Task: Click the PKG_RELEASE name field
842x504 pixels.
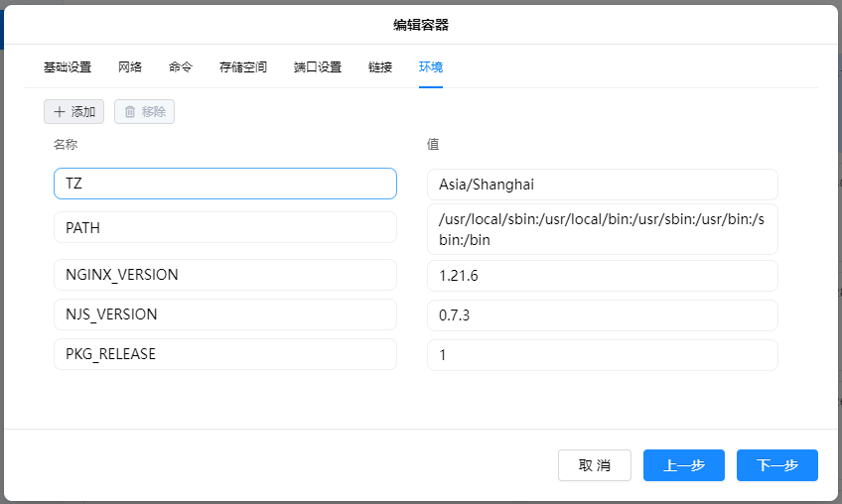Action: pos(225,354)
